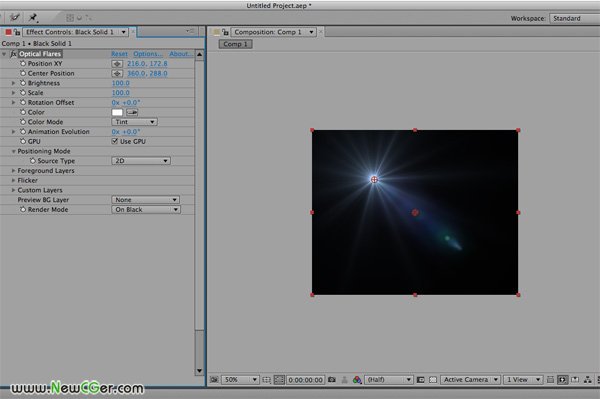Expand the Foreground Layers group

pos(13,171)
